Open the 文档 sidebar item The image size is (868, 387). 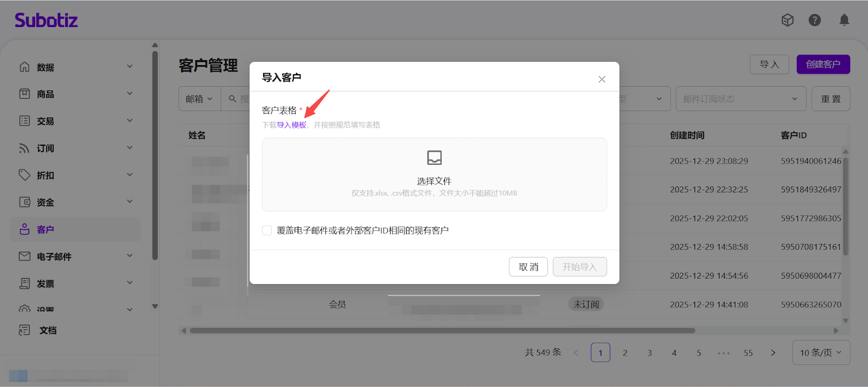(x=48, y=330)
